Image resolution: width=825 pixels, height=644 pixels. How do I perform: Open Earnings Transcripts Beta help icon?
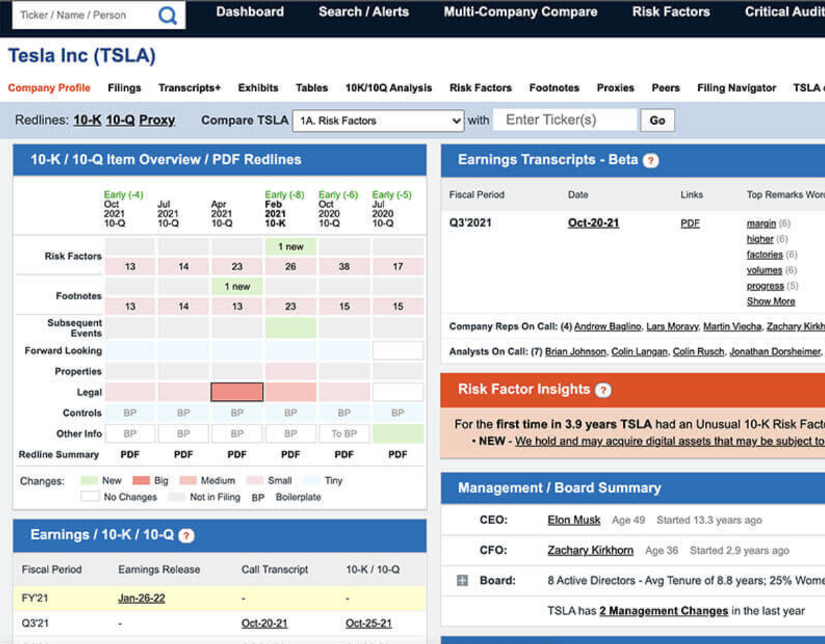pyautogui.click(x=651, y=161)
